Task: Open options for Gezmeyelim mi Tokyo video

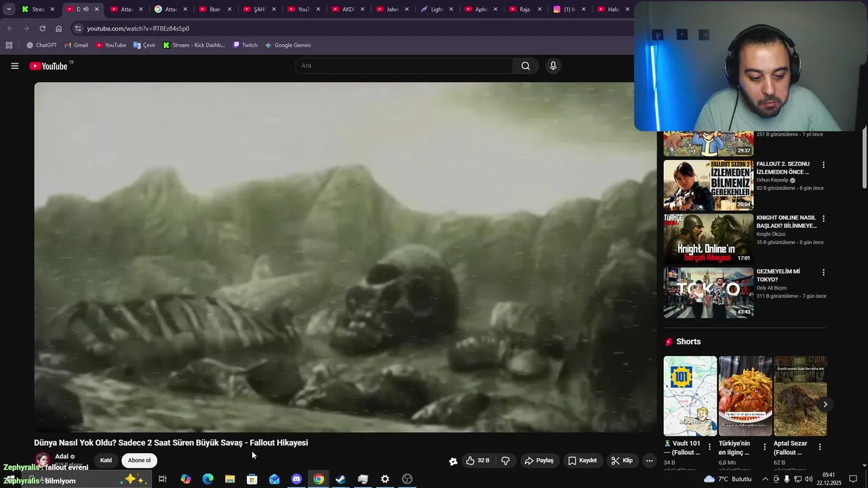Action: click(x=823, y=272)
